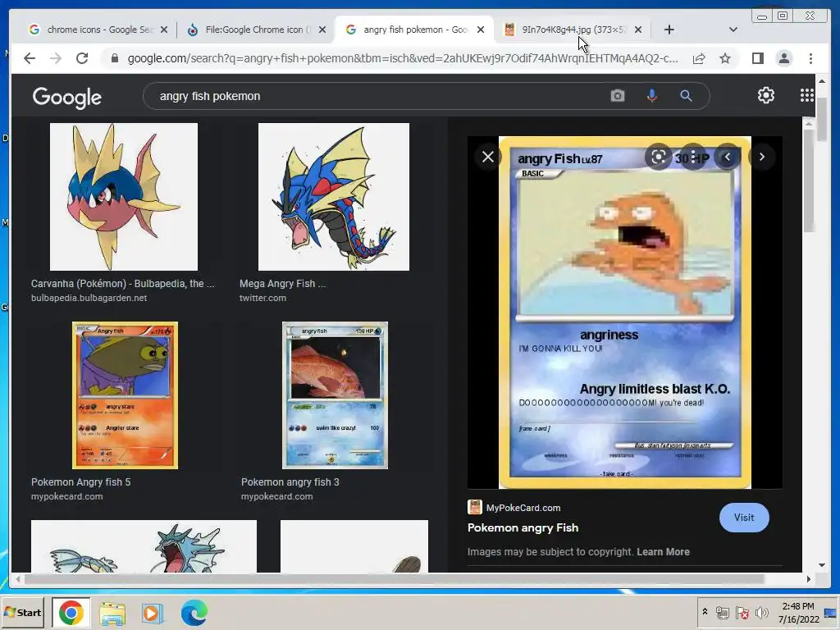Image resolution: width=840 pixels, height=630 pixels.
Task: Click the horizontal scrollbar at page bottom
Action: pyautogui.click(x=394, y=579)
